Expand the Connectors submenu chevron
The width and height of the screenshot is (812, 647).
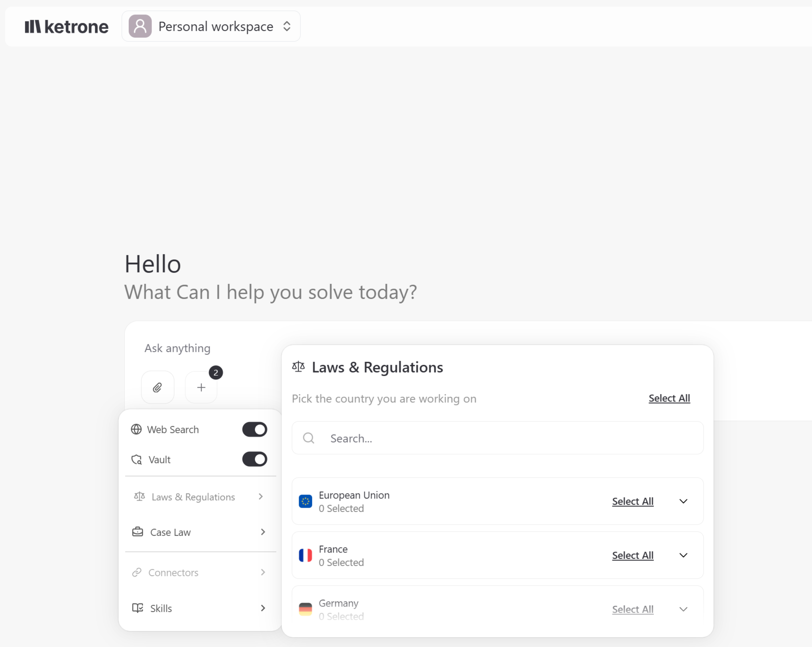point(263,572)
